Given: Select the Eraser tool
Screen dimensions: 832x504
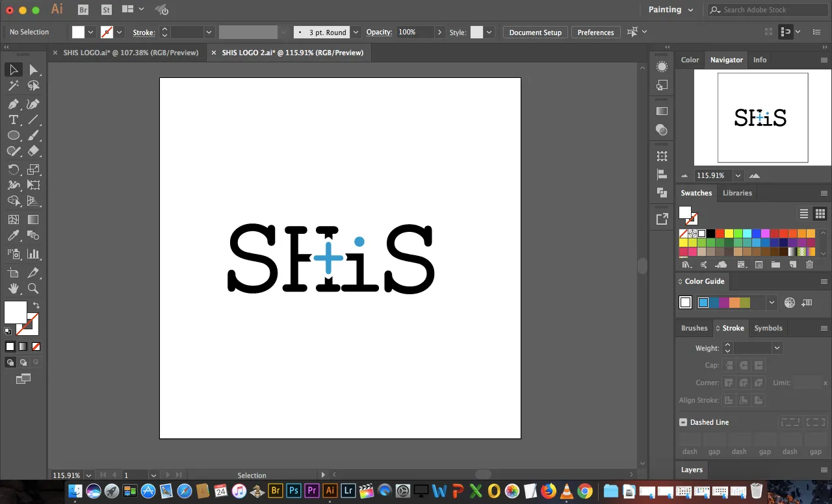Looking at the screenshot, I should point(34,151).
